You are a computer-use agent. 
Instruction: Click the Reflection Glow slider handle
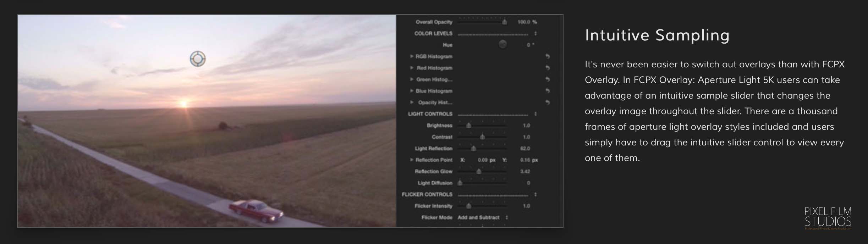point(479,171)
